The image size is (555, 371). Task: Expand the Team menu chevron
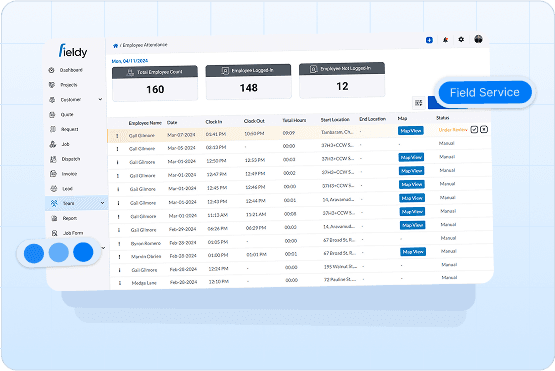(x=102, y=203)
